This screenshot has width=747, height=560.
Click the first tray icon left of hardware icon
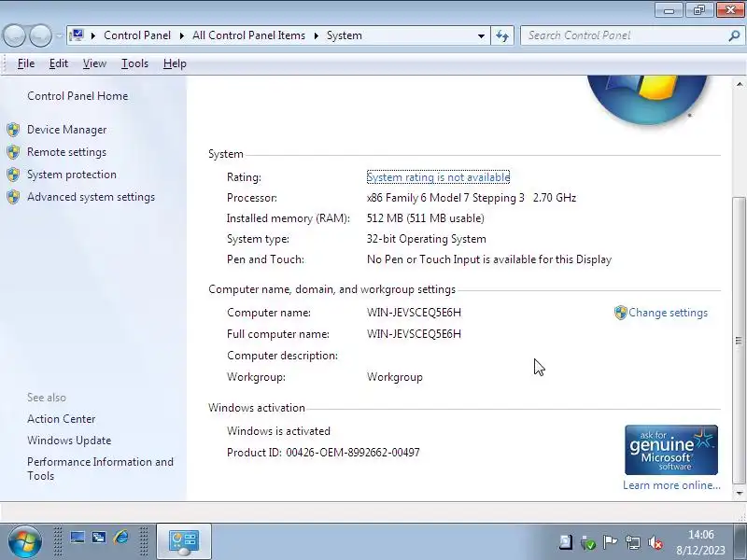566,541
